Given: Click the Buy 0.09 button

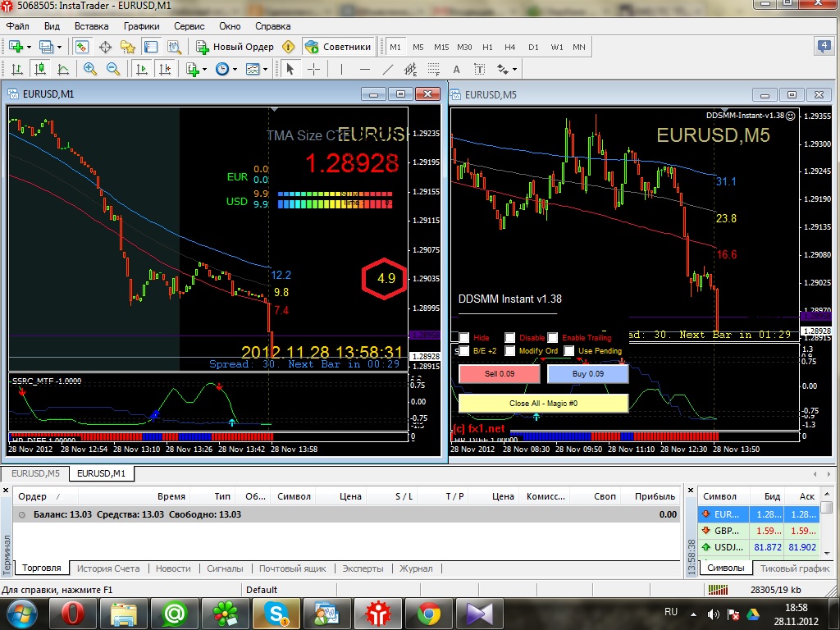Looking at the screenshot, I should coord(587,374).
